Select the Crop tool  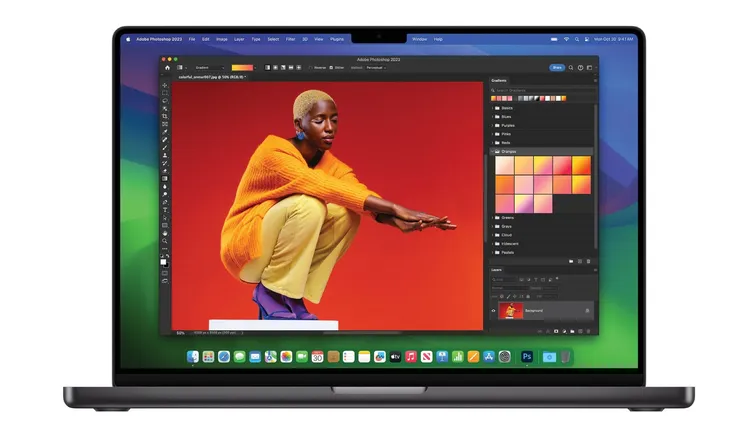165,116
